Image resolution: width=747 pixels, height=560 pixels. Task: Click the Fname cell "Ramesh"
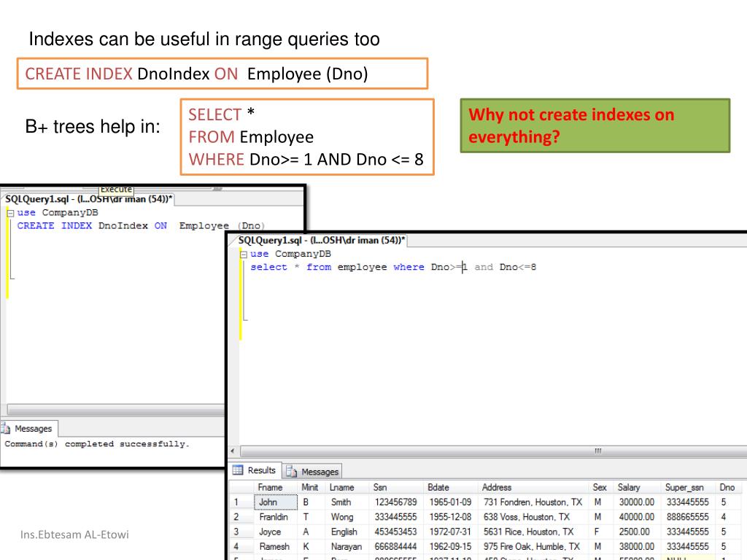(276, 546)
